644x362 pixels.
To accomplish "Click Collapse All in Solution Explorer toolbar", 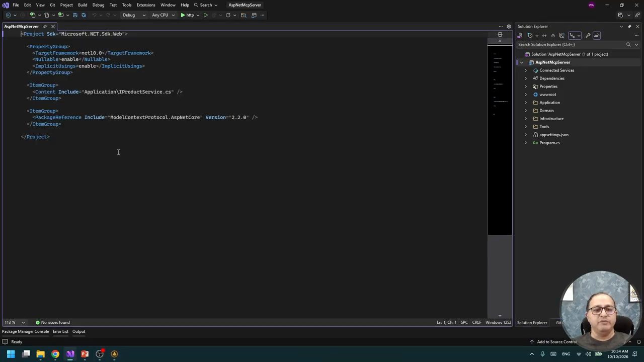I will [553, 35].
